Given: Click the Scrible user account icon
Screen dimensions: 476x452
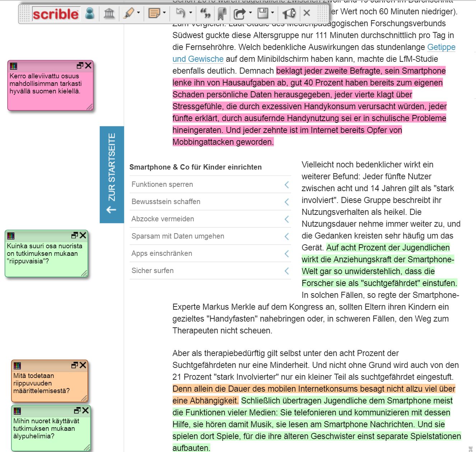Looking at the screenshot, I should point(90,14).
